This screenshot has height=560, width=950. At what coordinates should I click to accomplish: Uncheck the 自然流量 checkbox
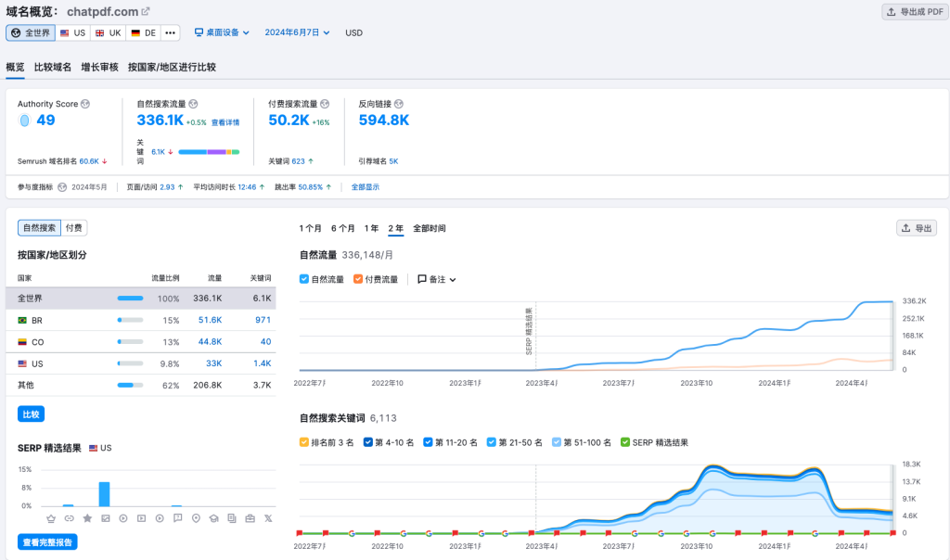point(304,279)
